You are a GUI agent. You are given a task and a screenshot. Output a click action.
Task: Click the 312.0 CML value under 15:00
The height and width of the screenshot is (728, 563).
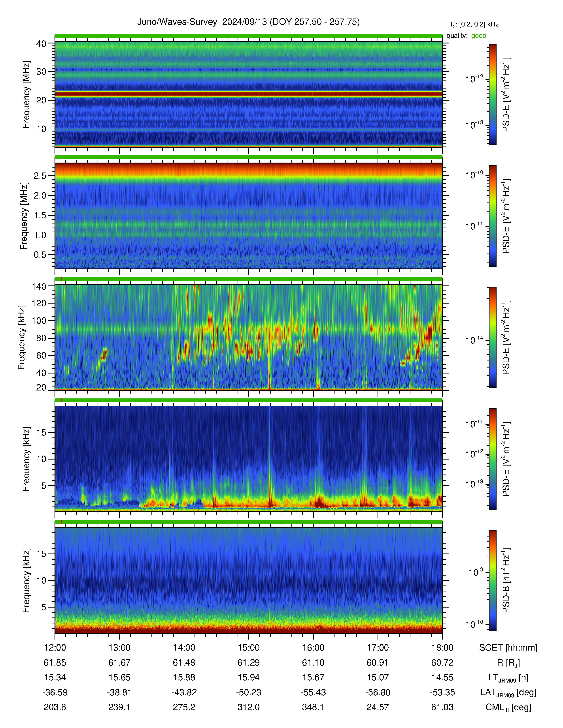click(248, 707)
